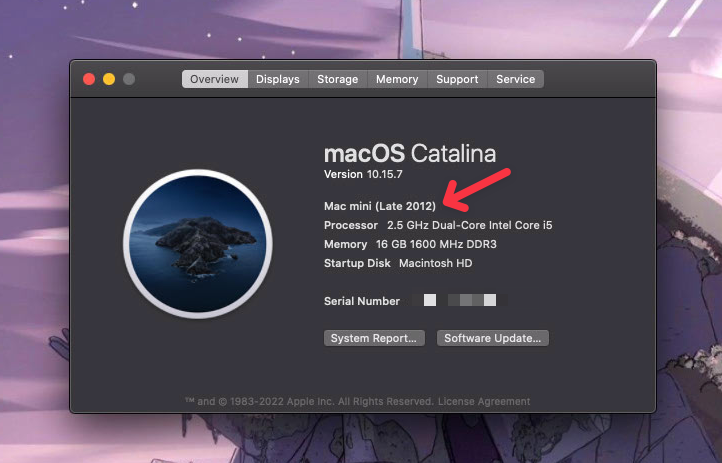Open the Storage tab
Viewport: 722px width, 463px height.
pos(338,79)
